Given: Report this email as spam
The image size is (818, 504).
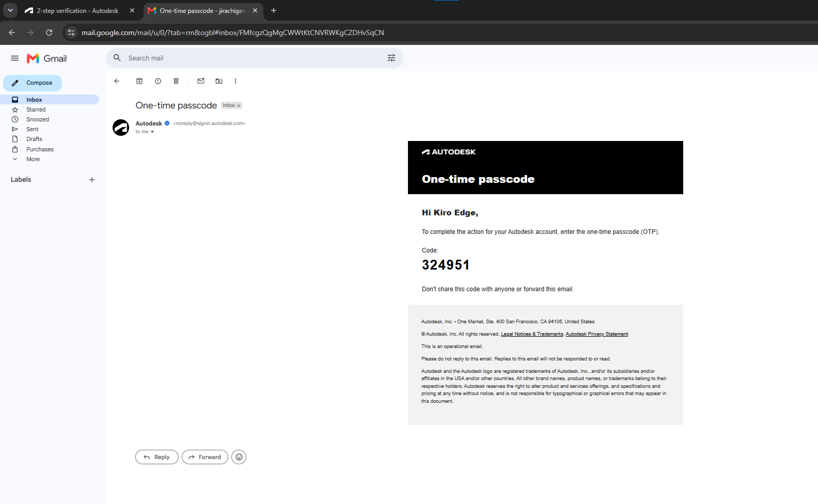Looking at the screenshot, I should [158, 81].
